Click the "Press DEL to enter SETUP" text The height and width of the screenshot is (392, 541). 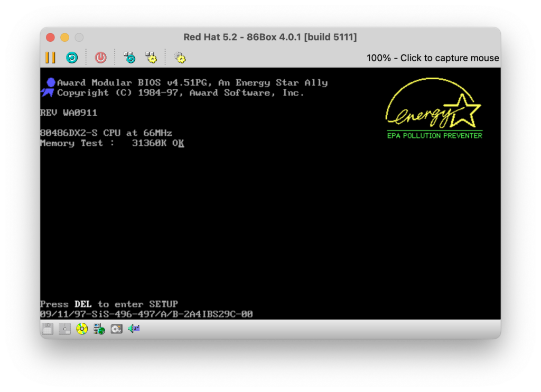click(109, 304)
